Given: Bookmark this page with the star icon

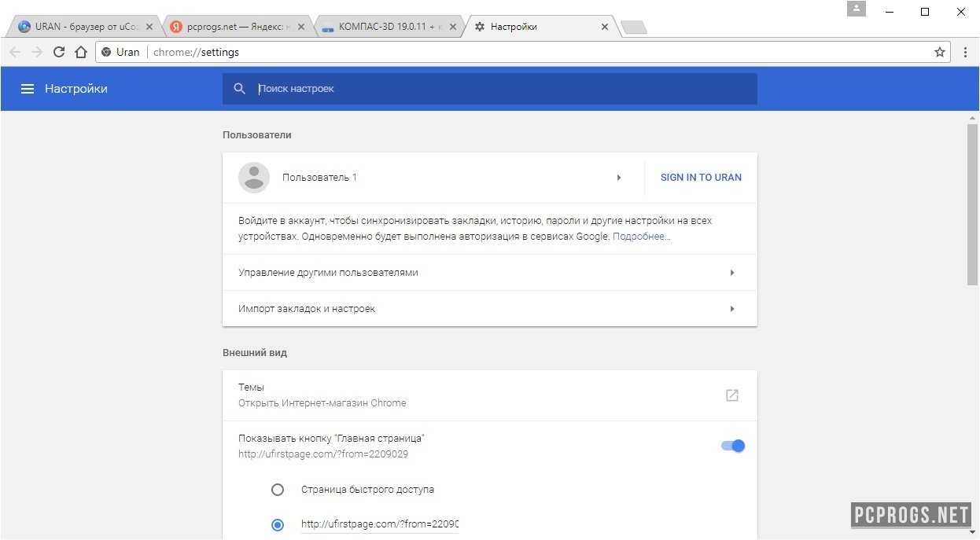Looking at the screenshot, I should pos(939,52).
